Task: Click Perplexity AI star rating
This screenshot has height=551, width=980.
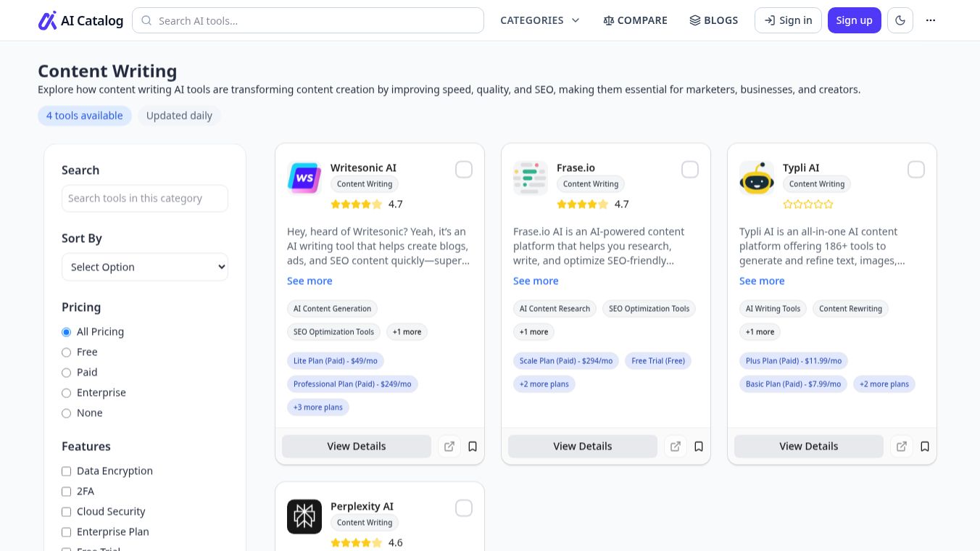Action: [x=357, y=543]
